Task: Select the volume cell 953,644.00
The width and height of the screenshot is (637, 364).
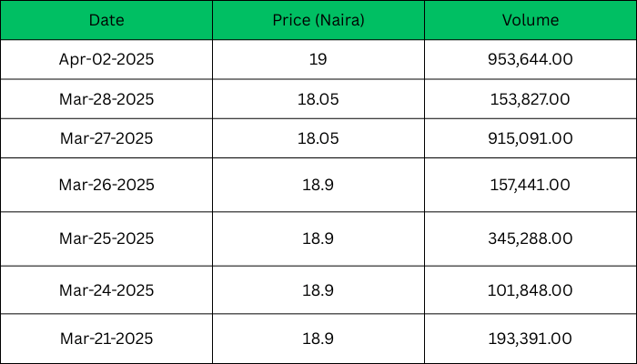Action: click(531, 59)
